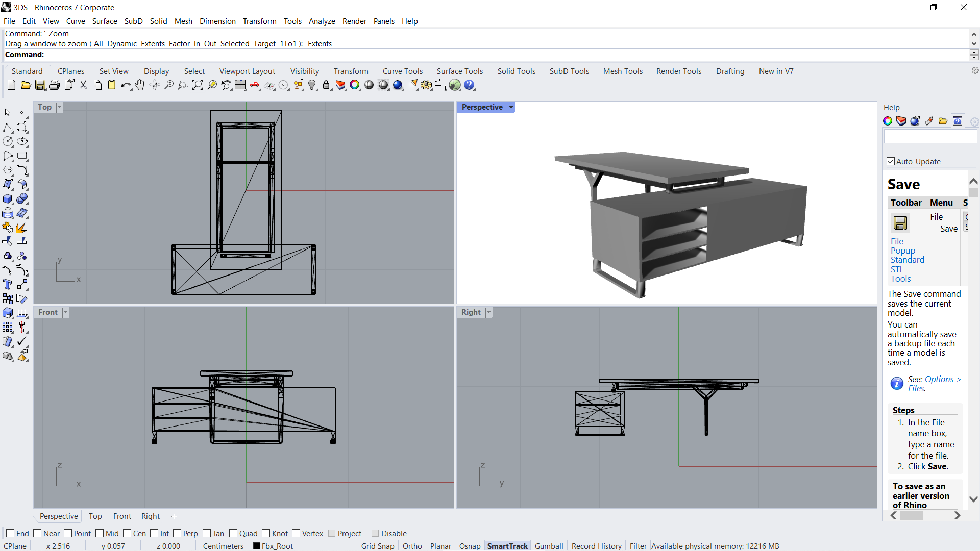Click the Options > Files link

tap(941, 380)
